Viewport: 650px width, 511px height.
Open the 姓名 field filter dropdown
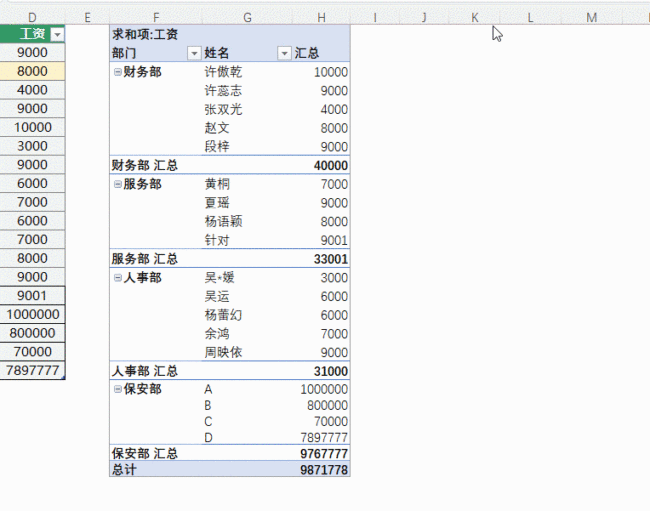click(284, 53)
